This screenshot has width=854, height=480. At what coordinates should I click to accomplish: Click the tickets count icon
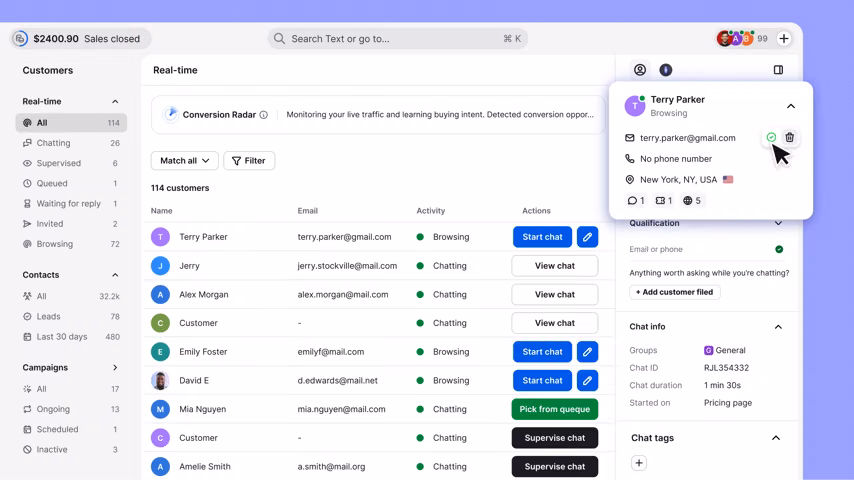pyautogui.click(x=660, y=200)
